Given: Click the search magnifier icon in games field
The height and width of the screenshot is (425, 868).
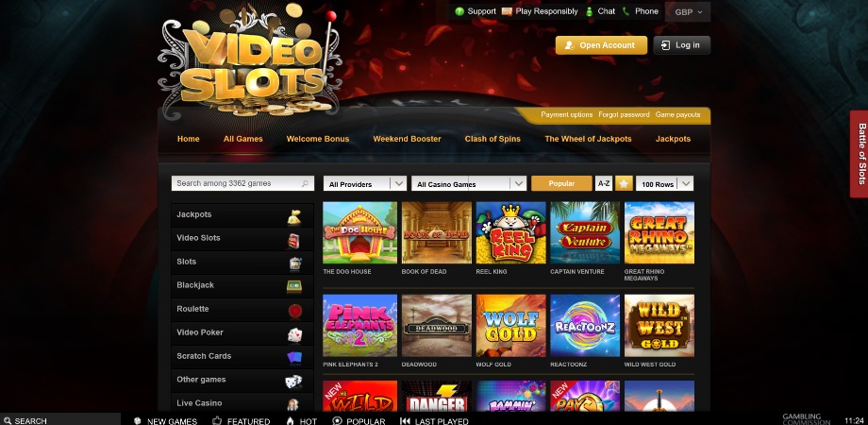Looking at the screenshot, I should tap(305, 183).
